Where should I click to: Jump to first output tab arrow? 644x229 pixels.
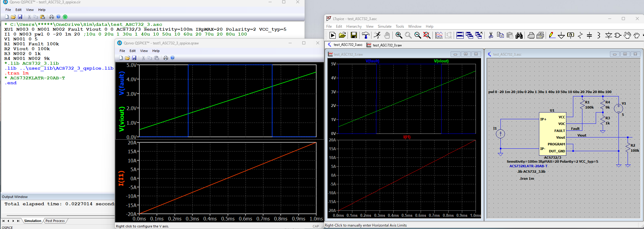(x=3, y=221)
